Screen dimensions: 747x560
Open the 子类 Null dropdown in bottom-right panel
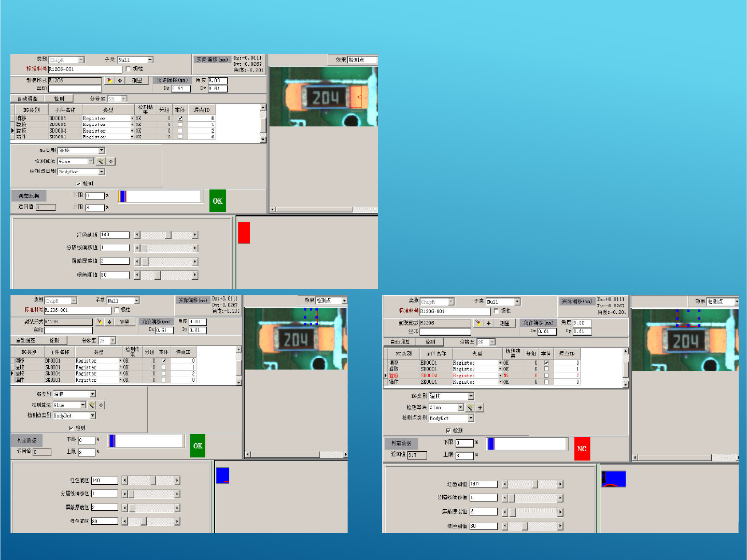(517, 301)
